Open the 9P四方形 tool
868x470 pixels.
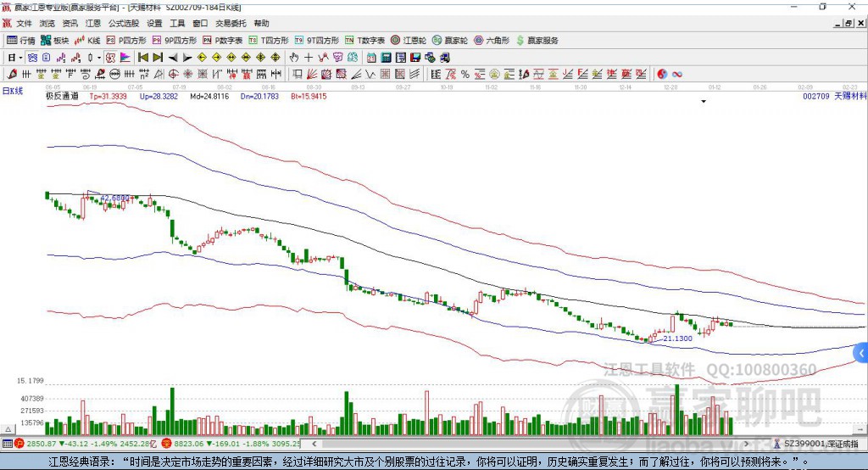tap(175, 41)
